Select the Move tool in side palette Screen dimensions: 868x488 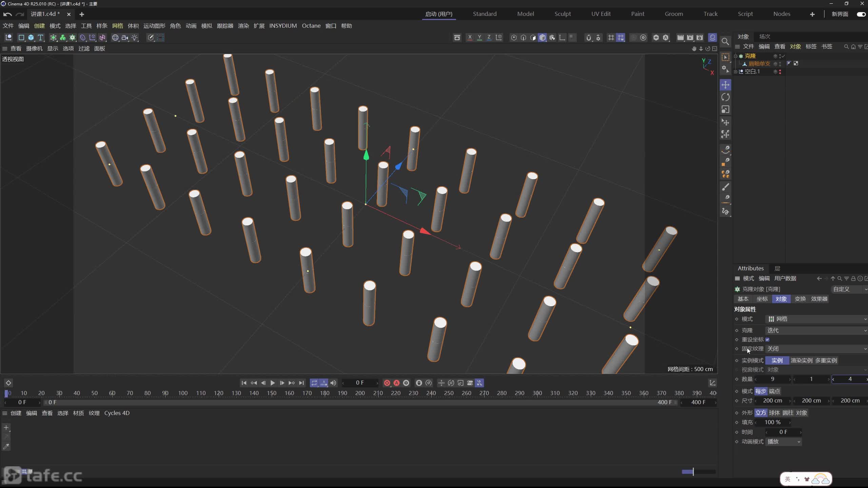725,85
